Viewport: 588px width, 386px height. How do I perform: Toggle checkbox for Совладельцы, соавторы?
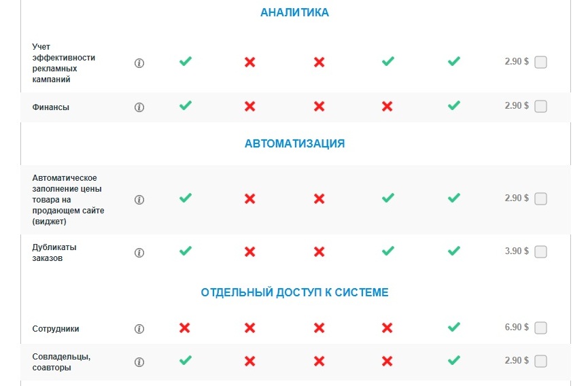click(540, 361)
